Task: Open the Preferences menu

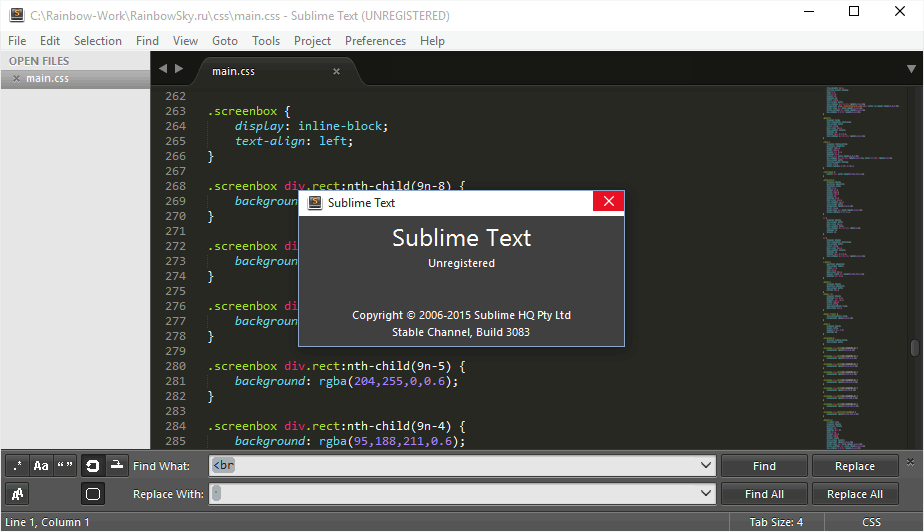Action: [x=375, y=41]
